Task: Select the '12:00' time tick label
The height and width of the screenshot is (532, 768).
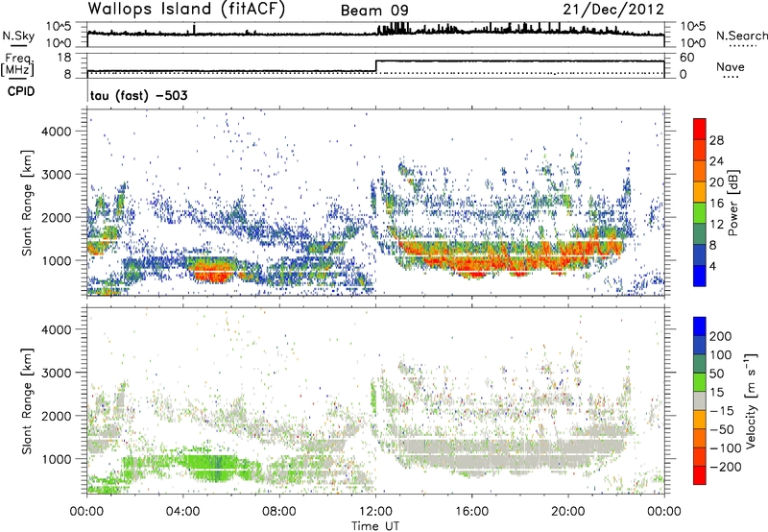Action: (x=375, y=512)
